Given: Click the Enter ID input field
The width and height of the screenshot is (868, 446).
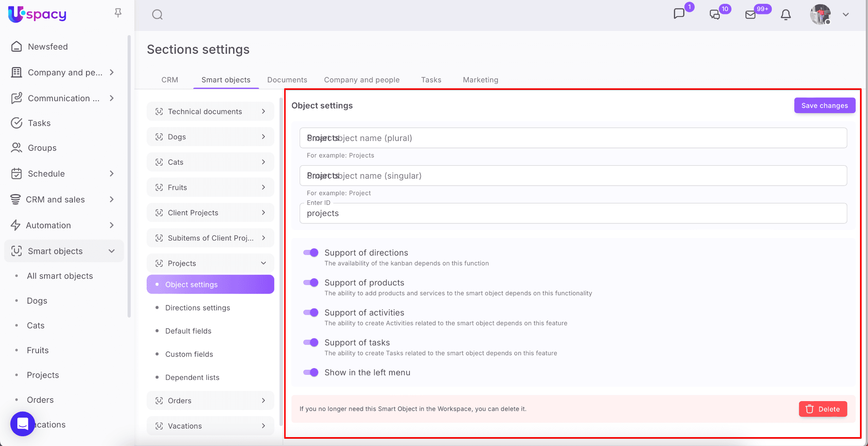Looking at the screenshot, I should [573, 213].
